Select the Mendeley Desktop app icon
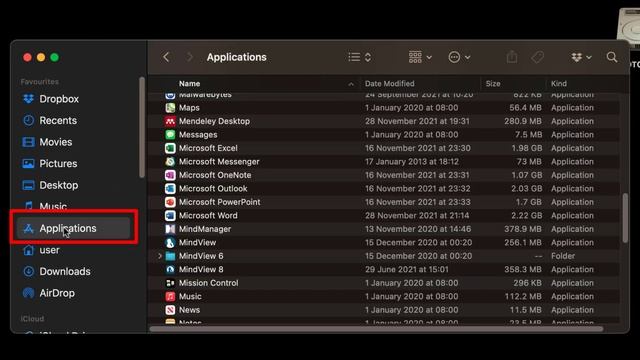This screenshot has width=640, height=360. [x=170, y=121]
